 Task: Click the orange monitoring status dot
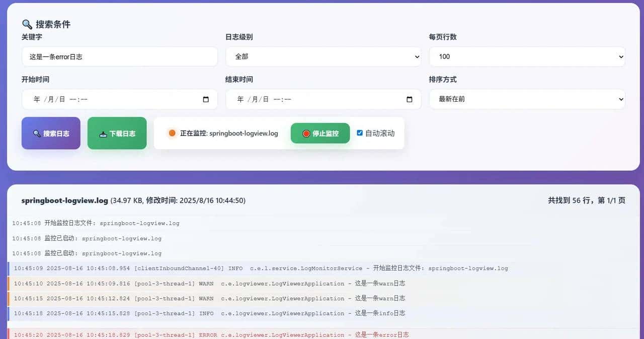click(x=172, y=133)
